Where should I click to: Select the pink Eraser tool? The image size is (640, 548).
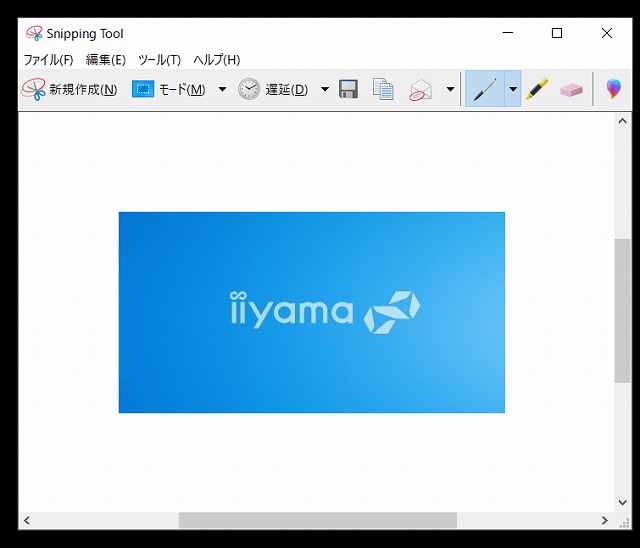point(571,89)
